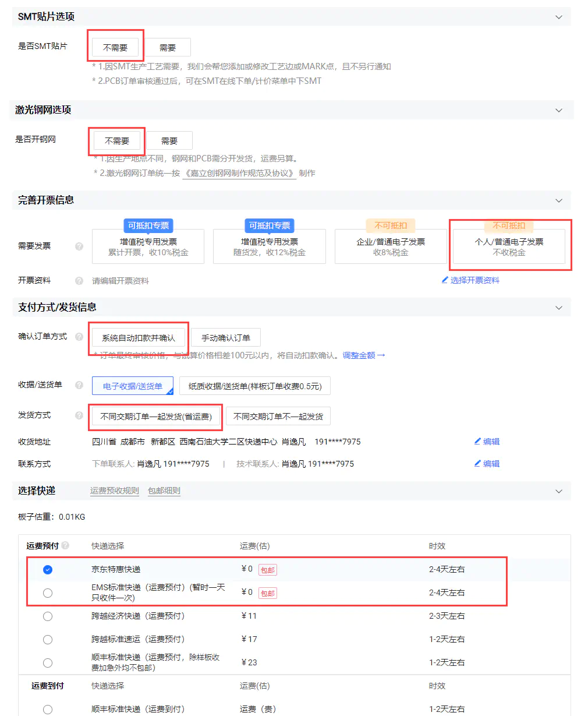Select 京东特惠快递 radio button

click(x=47, y=569)
